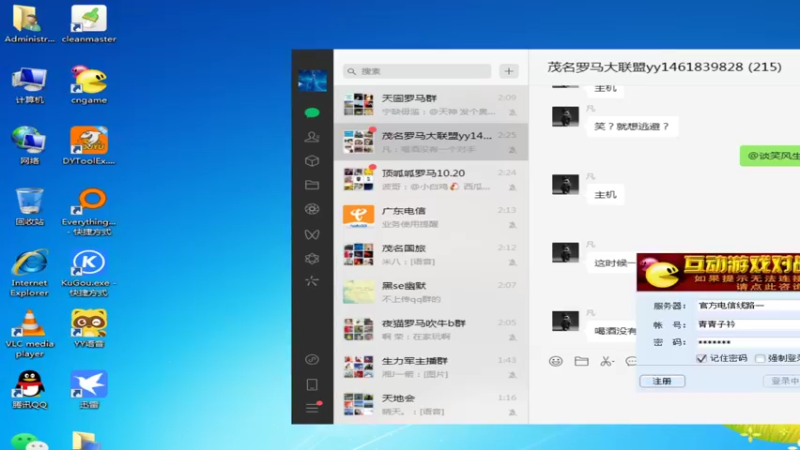The height and width of the screenshot is (450, 800).
Task: Open the 天国罗马群 conversation
Action: click(431, 104)
